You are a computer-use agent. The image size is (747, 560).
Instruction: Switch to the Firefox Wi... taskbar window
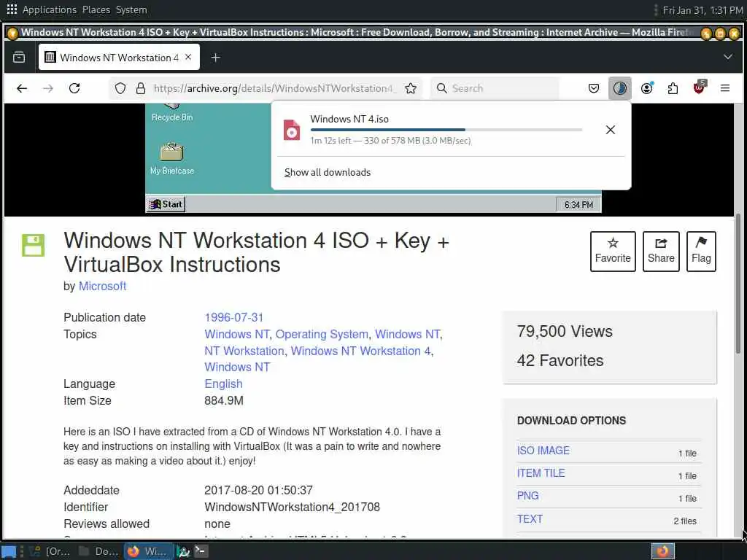(148, 551)
